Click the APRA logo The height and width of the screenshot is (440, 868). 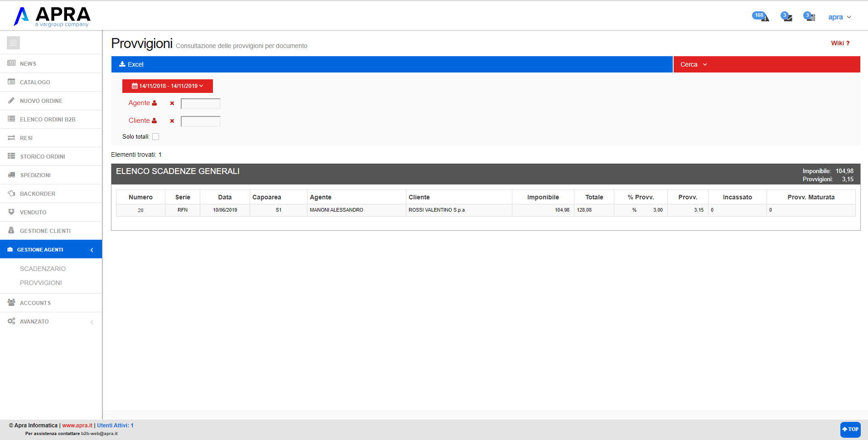click(x=52, y=16)
